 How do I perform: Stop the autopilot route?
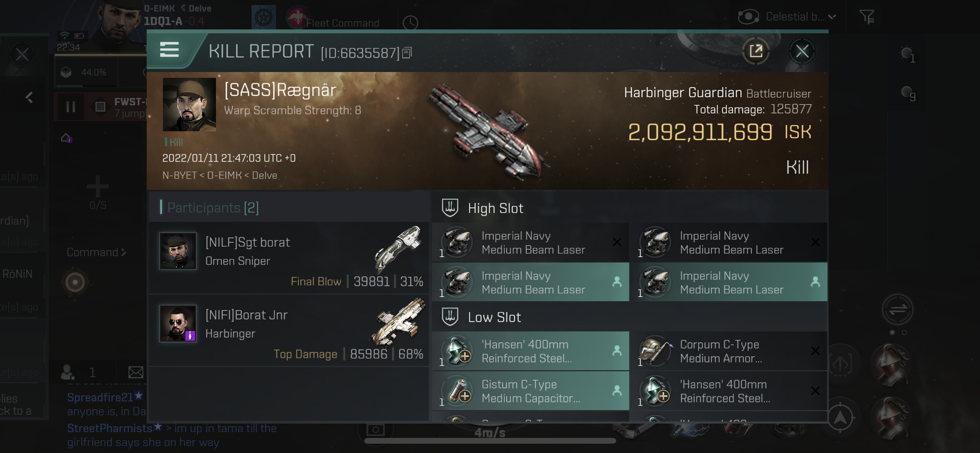tap(100, 106)
